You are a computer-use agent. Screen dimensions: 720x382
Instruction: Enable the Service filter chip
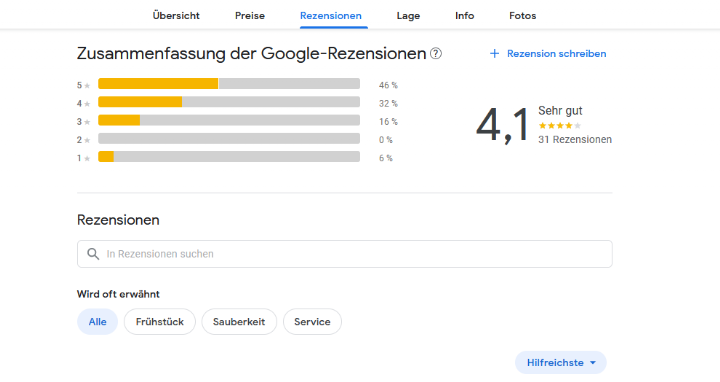(312, 321)
